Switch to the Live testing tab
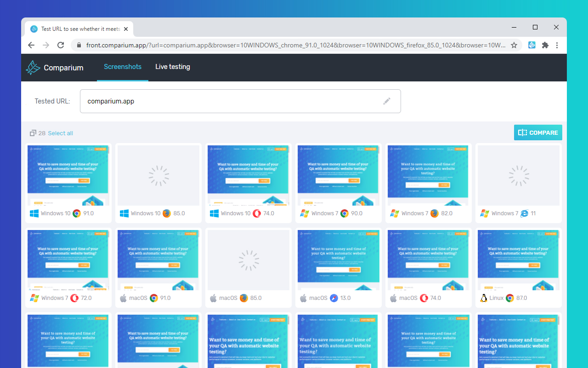Screen dimensions: 588x368 pos(173,67)
